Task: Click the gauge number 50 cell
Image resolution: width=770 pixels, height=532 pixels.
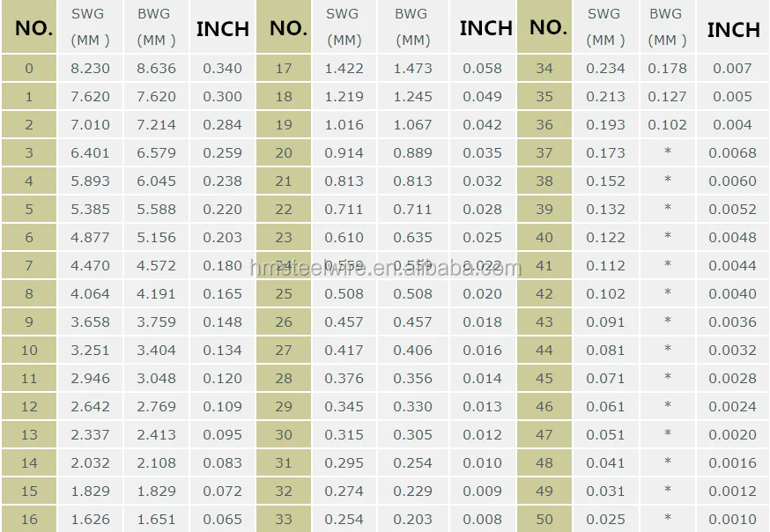Action: (x=544, y=519)
